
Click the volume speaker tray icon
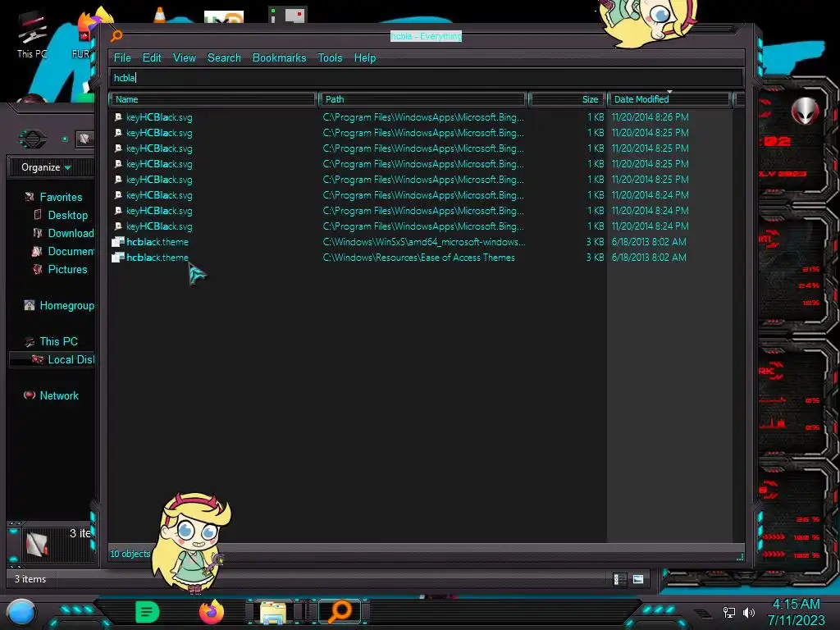pyautogui.click(x=749, y=612)
